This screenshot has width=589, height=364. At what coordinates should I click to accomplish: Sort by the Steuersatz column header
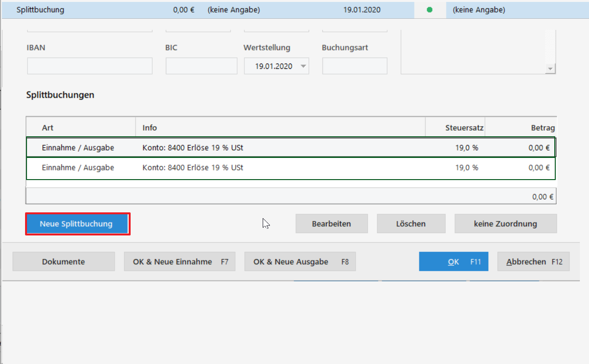(x=455, y=128)
